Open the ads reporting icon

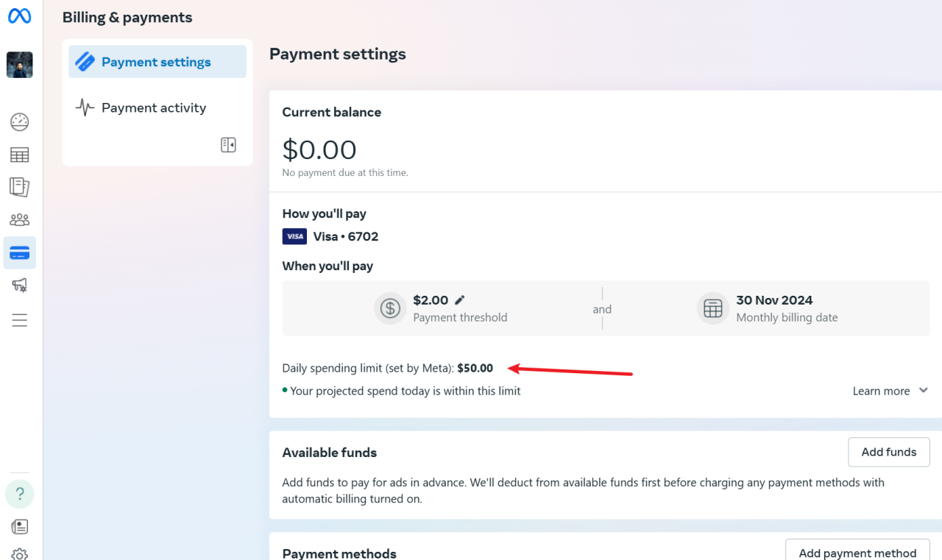(x=20, y=187)
